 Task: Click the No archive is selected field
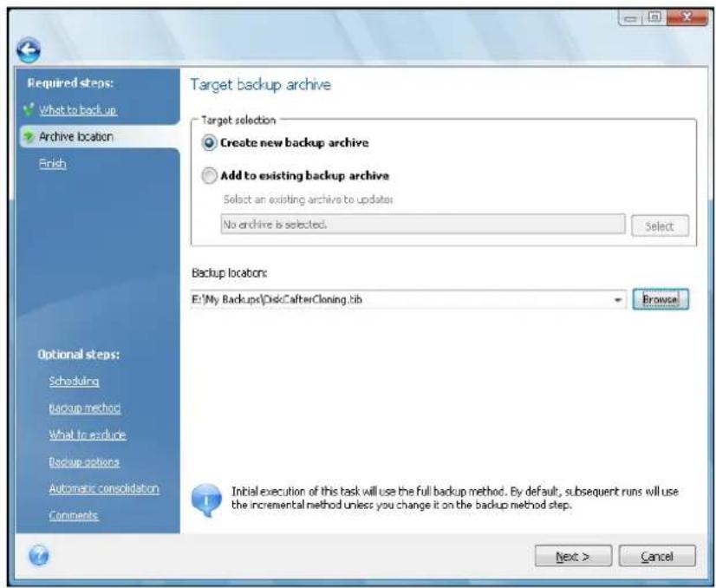(x=423, y=225)
